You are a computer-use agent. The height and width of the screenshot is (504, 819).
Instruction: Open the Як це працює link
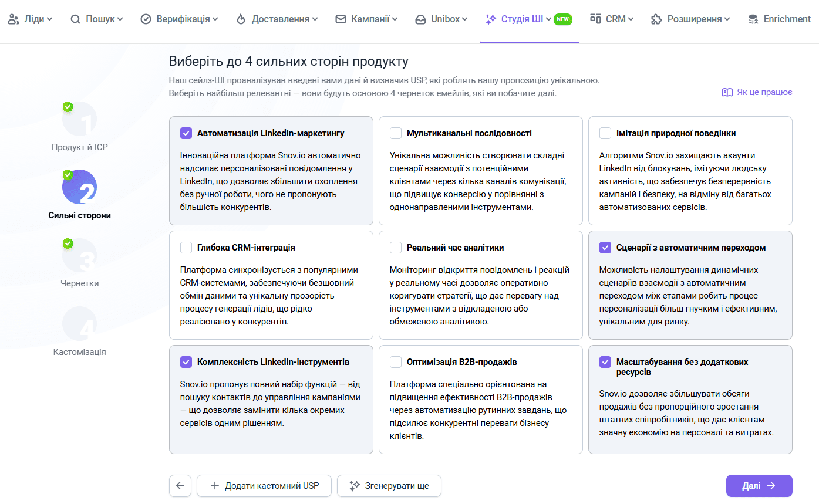tap(764, 92)
